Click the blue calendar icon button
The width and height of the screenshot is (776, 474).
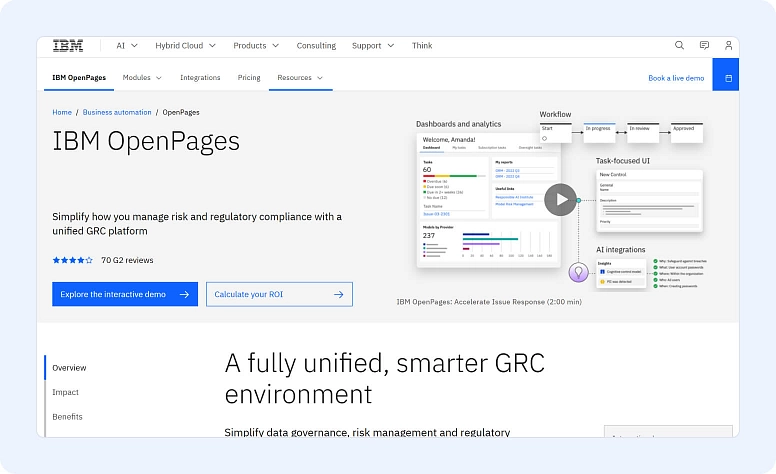coord(726,75)
